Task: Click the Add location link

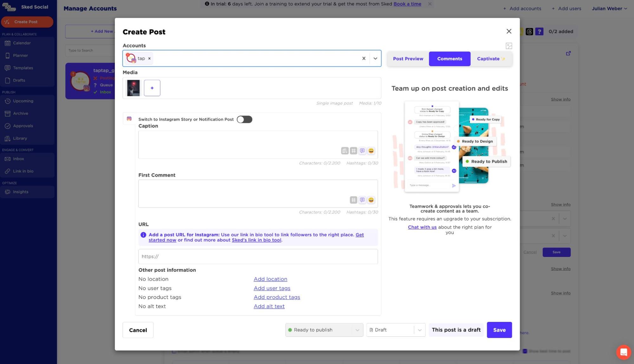Action: 270,279
